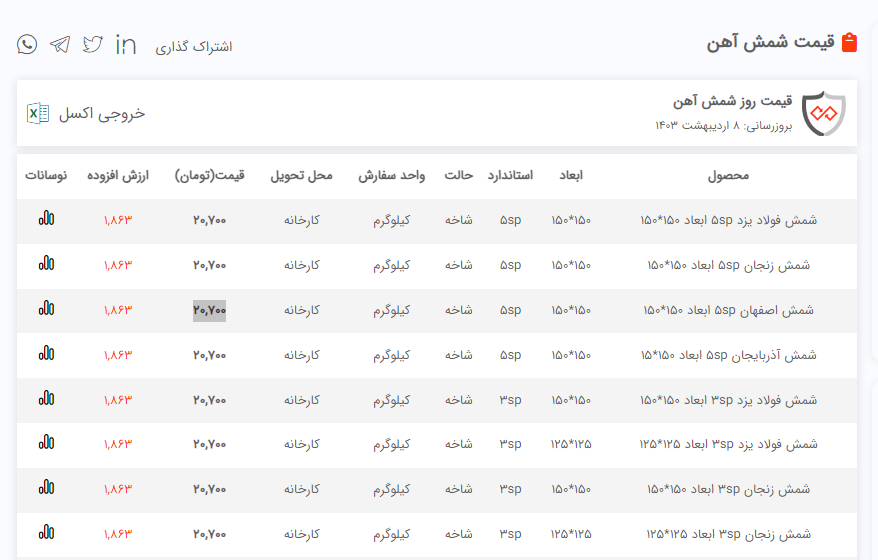Open price chart for شمش فولاد یزد 5sp

click(46, 219)
